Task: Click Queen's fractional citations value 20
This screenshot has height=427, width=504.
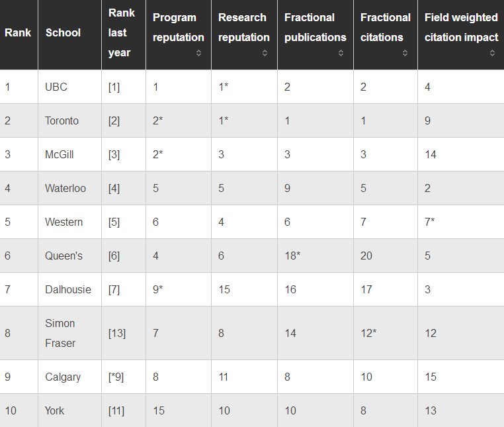Action: pyautogui.click(x=366, y=256)
